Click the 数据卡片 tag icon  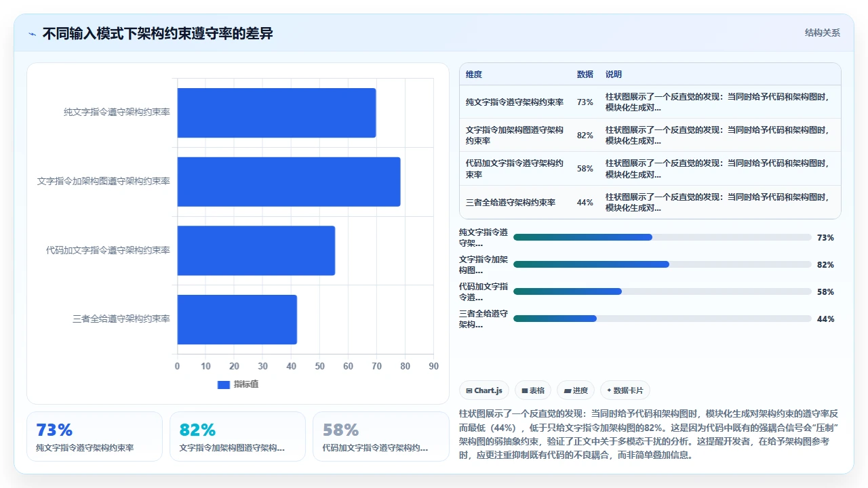pos(609,390)
